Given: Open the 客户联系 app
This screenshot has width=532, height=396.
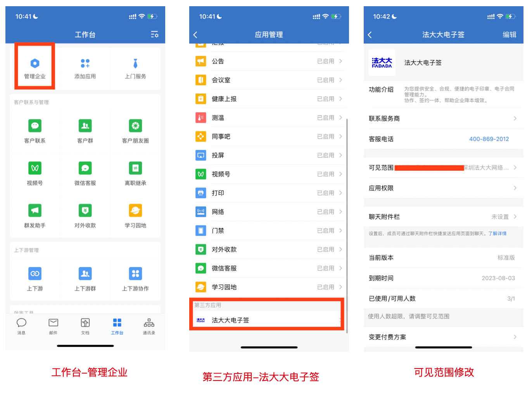Looking at the screenshot, I should (35, 132).
